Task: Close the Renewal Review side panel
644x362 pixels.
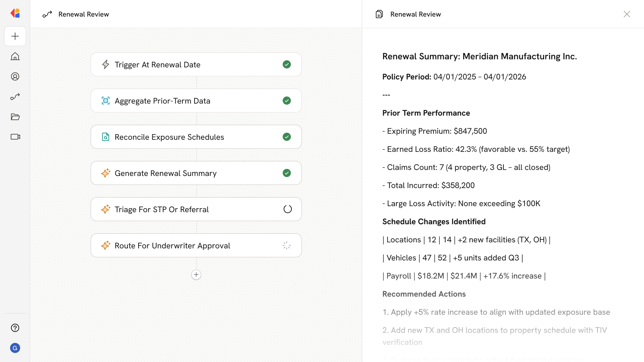Action: click(627, 14)
